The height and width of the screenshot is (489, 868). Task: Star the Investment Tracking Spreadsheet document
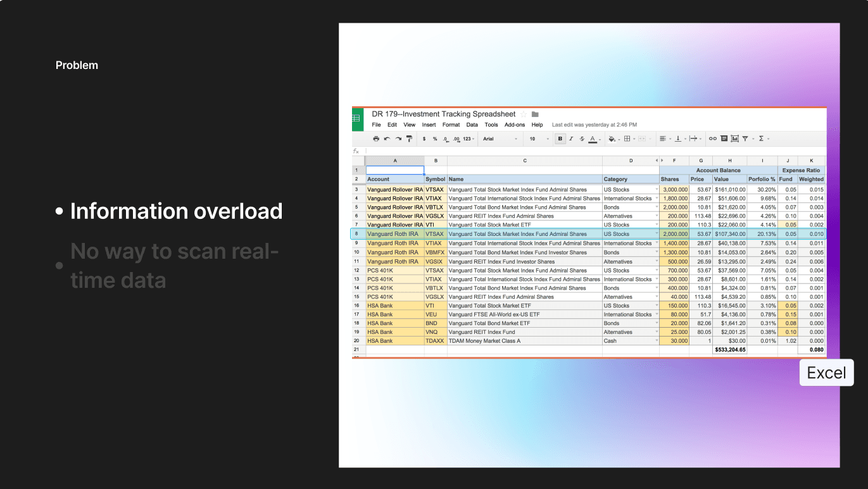pos(524,115)
